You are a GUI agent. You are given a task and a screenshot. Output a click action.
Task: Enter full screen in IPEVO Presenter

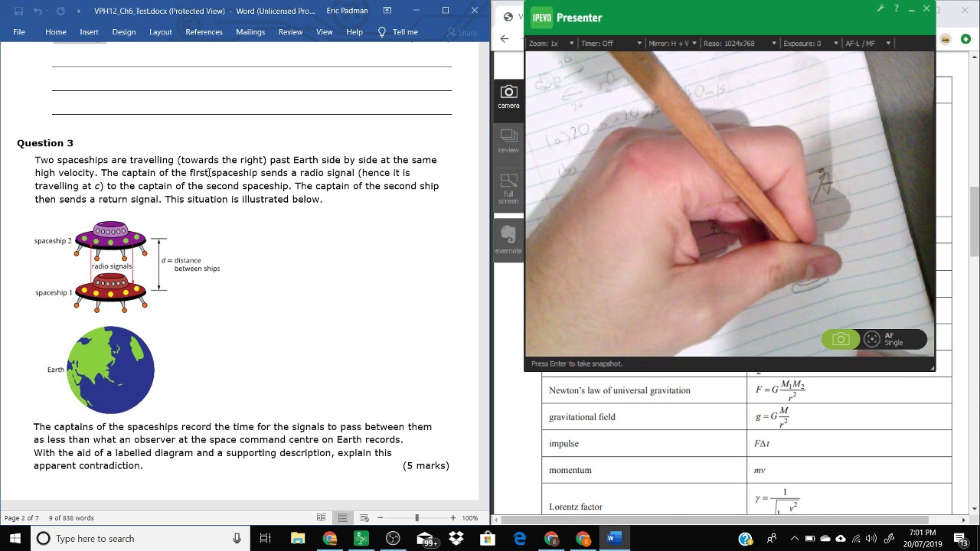508,188
